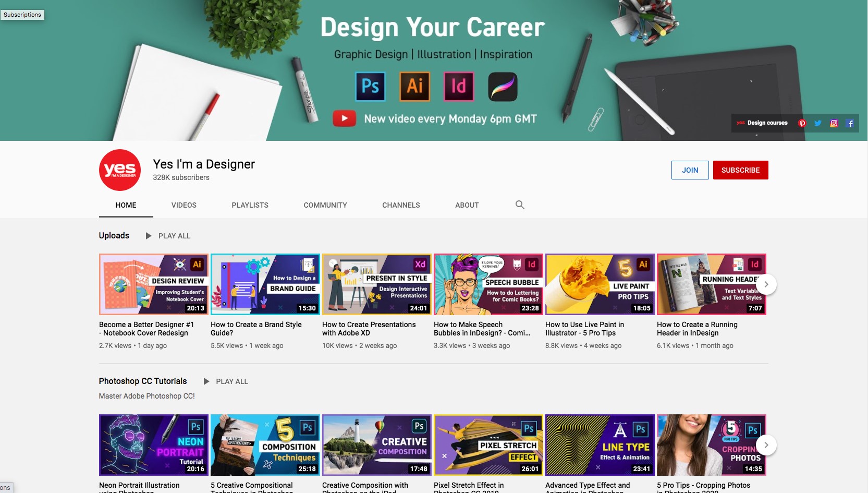Open the ABOUT tab

point(467,205)
